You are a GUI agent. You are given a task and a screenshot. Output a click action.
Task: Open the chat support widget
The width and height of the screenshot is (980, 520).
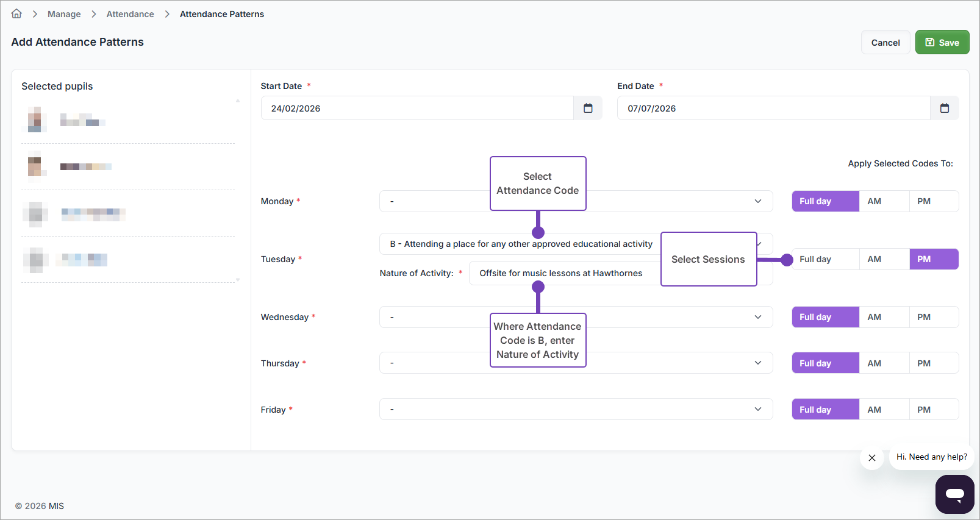pos(954,494)
